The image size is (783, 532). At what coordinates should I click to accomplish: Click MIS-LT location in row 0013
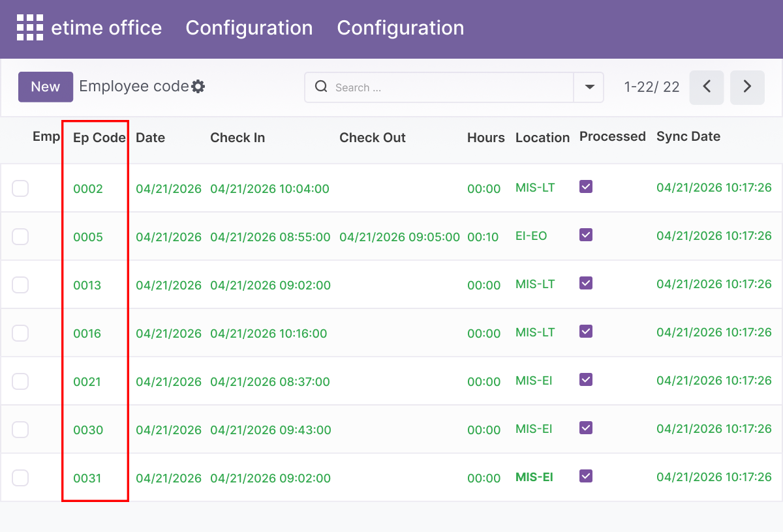coord(535,284)
